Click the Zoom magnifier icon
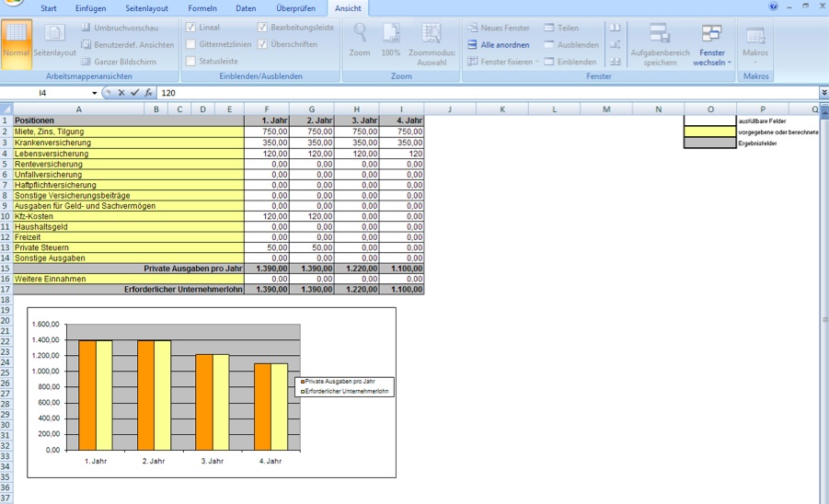Screen dimensions: 829x504 click(x=360, y=33)
